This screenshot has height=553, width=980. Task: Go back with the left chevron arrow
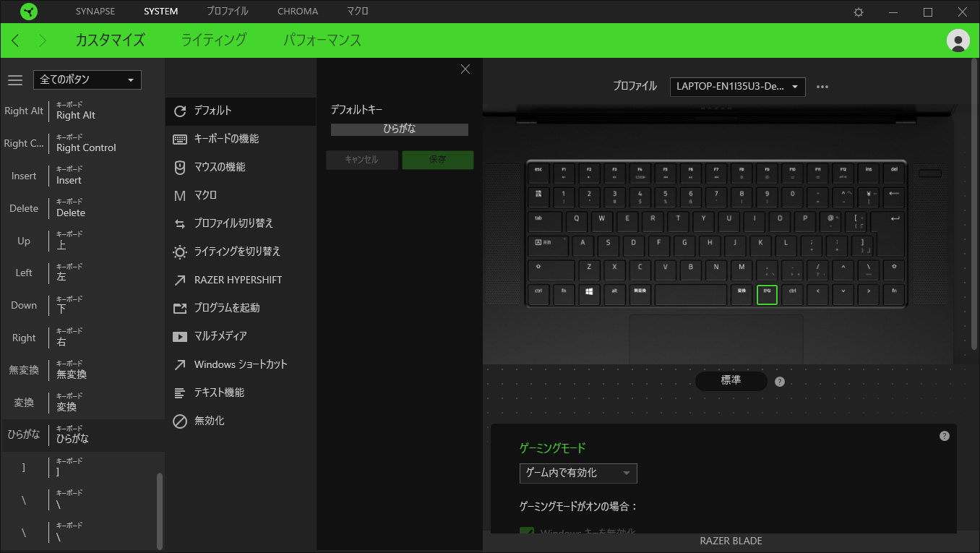point(15,40)
